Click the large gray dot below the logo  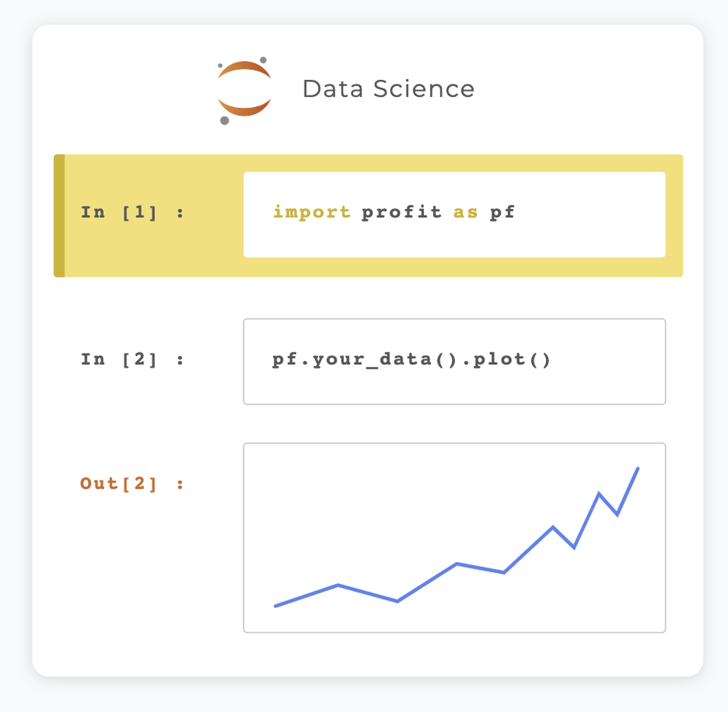pyautogui.click(x=224, y=121)
